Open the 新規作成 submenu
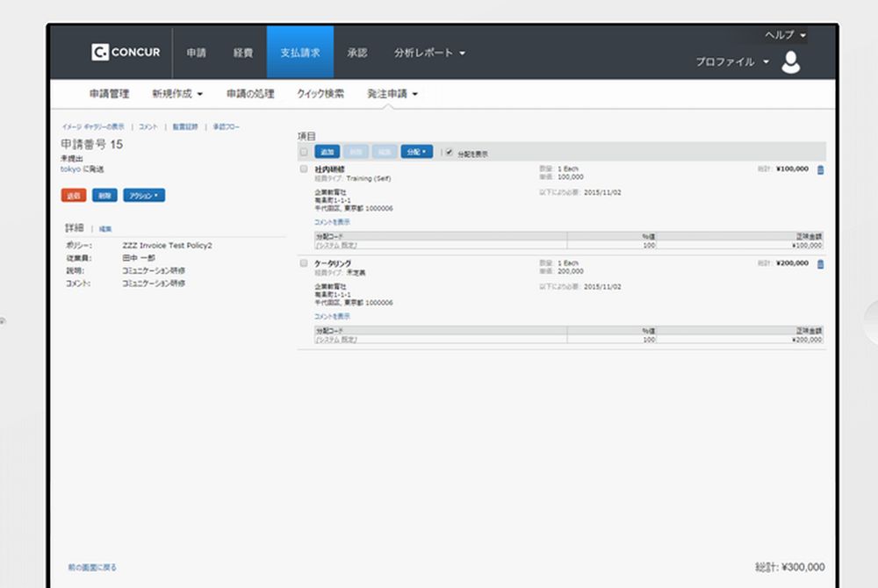The width and height of the screenshot is (878, 588). (176, 94)
